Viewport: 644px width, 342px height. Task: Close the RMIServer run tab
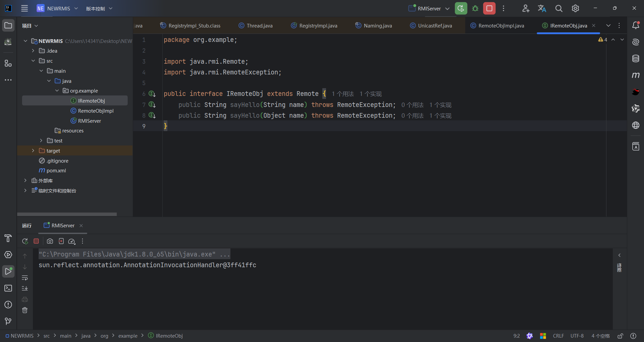coord(81,226)
